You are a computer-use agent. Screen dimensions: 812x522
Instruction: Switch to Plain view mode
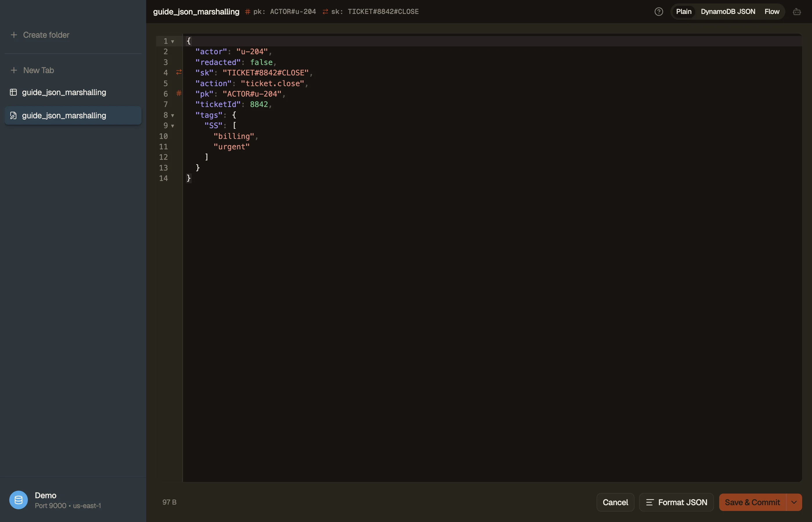[x=684, y=12]
